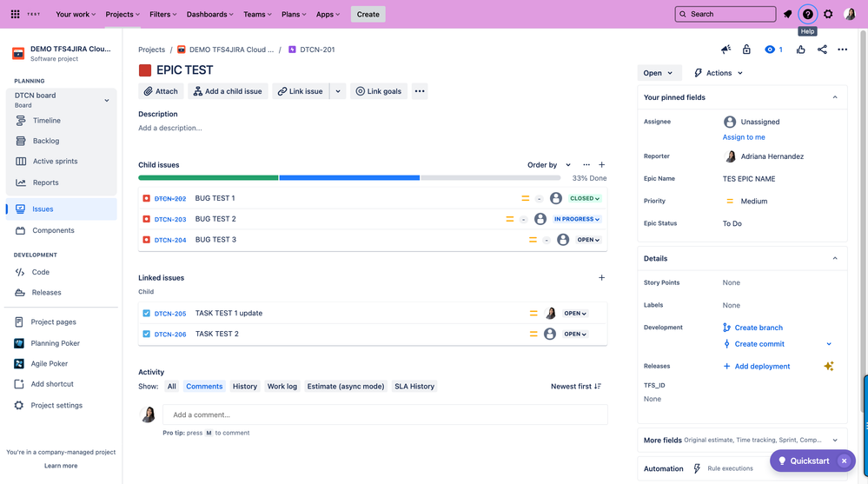Expand the DTCN board selector

[107, 100]
